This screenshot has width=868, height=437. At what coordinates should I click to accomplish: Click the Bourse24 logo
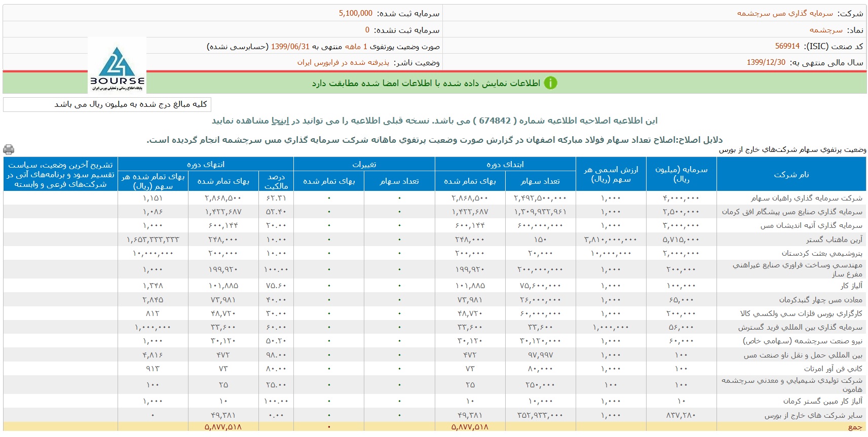[117, 66]
